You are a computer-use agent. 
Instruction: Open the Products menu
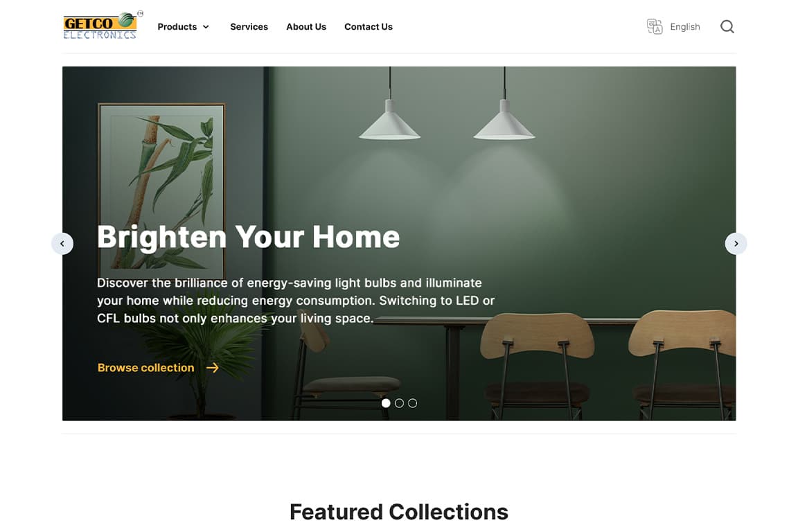coord(177,26)
